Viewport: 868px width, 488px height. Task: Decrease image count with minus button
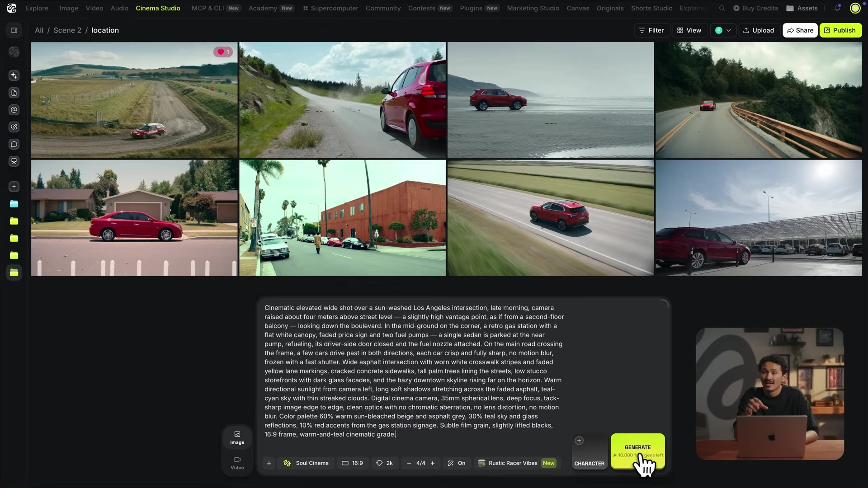(x=409, y=463)
